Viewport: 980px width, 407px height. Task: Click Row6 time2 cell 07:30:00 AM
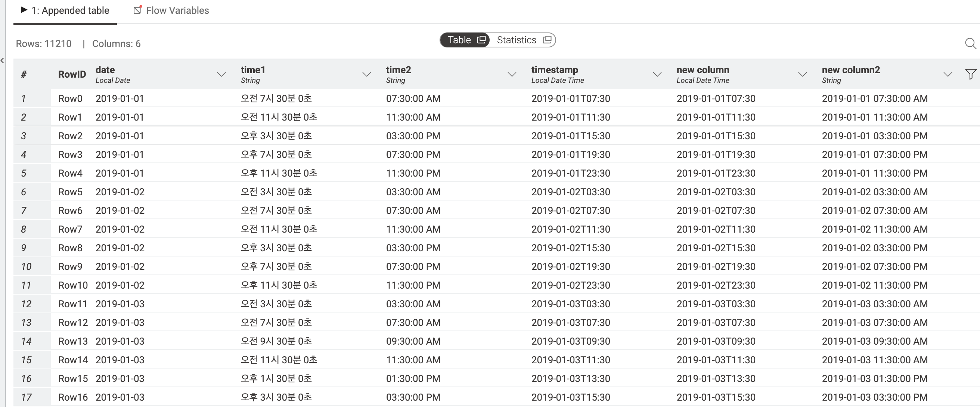pyautogui.click(x=413, y=210)
